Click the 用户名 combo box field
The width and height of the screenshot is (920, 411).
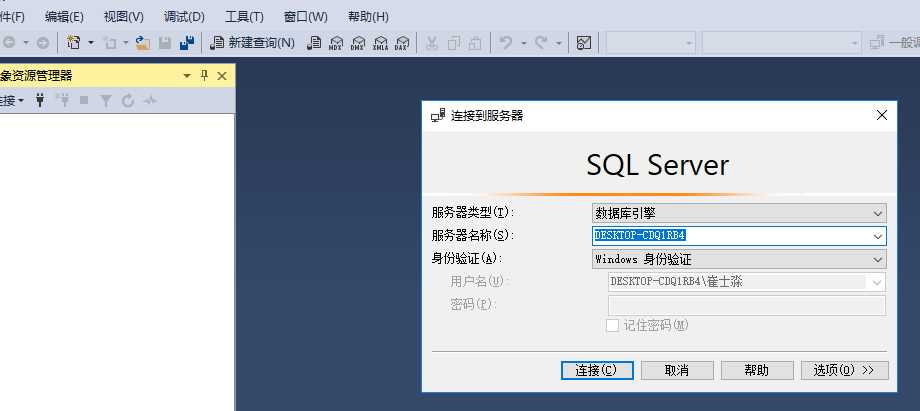747,282
